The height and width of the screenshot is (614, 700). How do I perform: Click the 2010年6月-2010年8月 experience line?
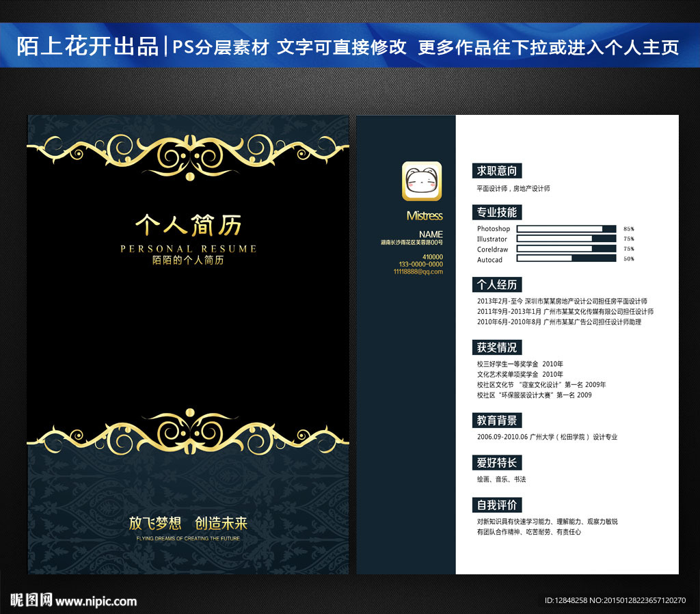559,321
